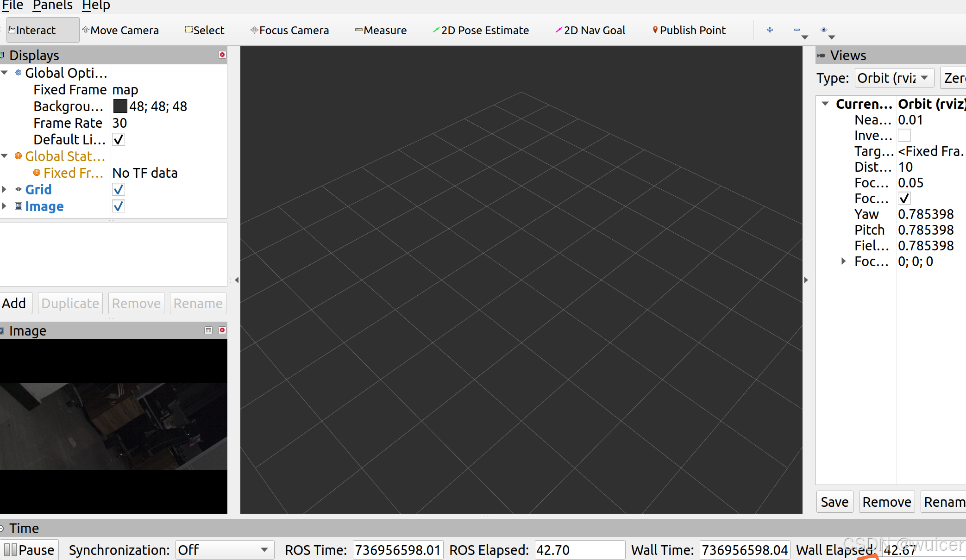Open the view Type dropdown

point(894,78)
